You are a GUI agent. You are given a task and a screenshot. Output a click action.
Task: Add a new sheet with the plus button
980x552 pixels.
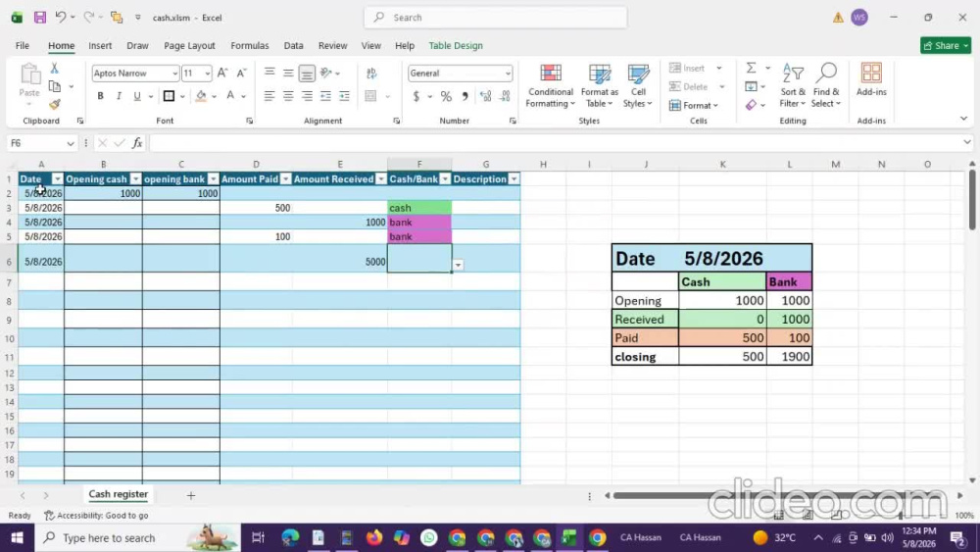191,495
